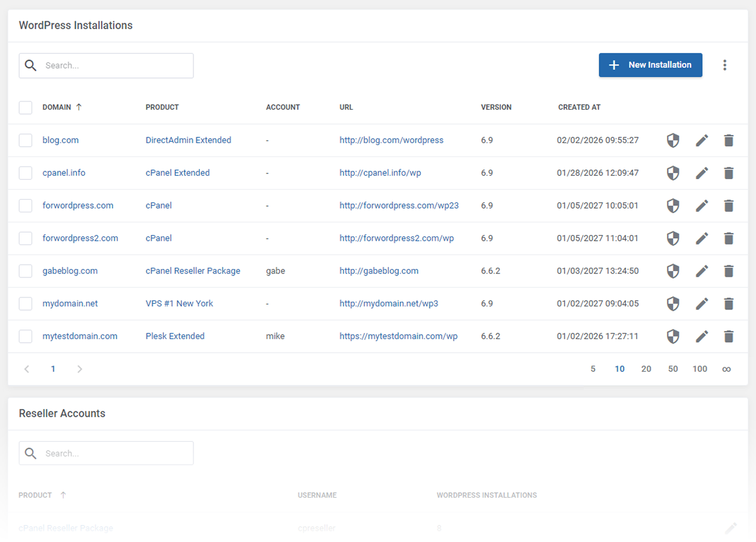The width and height of the screenshot is (756, 542).
Task: Go to the previous page arrow
Action: tap(26, 369)
